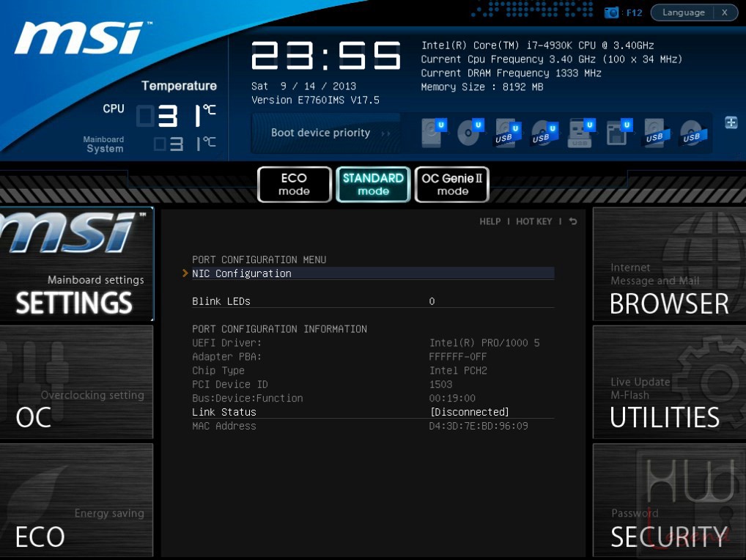This screenshot has width=746, height=560.
Task: Open the UTILITIES section
Action: pyautogui.click(x=669, y=382)
